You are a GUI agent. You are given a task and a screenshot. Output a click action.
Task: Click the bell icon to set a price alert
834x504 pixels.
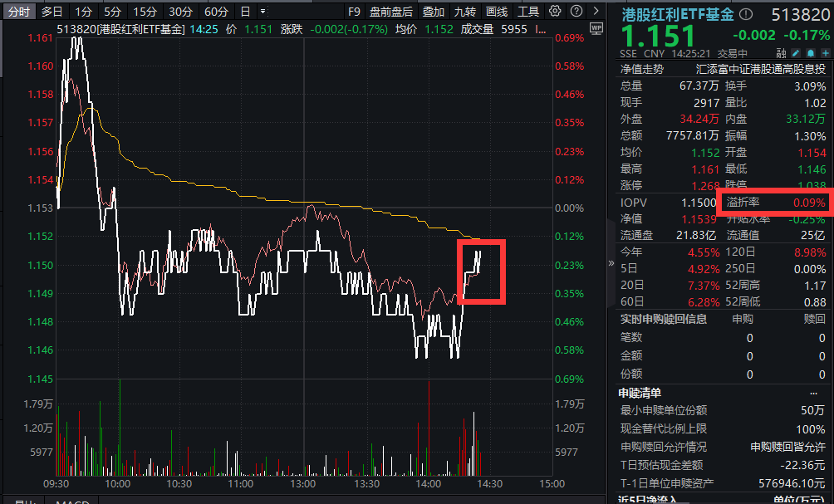pyautogui.click(x=811, y=52)
